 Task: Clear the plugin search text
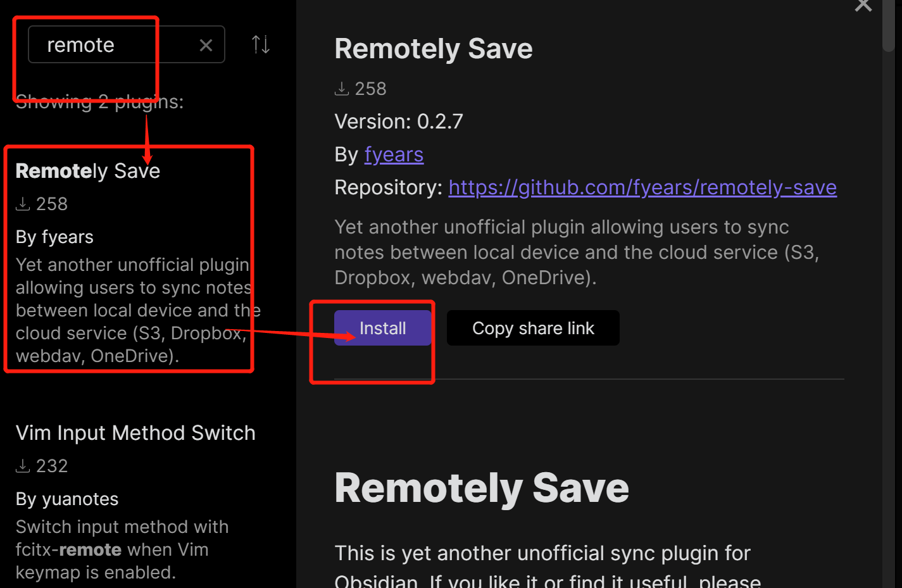pyautogui.click(x=206, y=45)
